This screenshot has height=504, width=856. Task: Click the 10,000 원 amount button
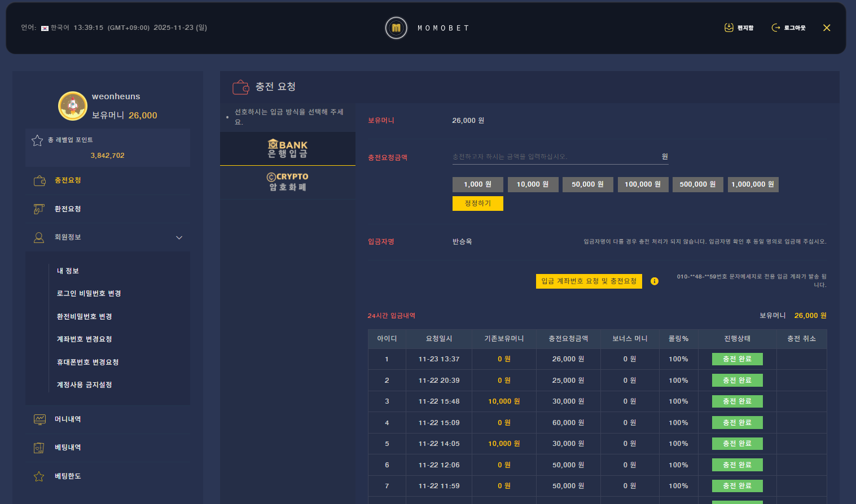coord(533,184)
